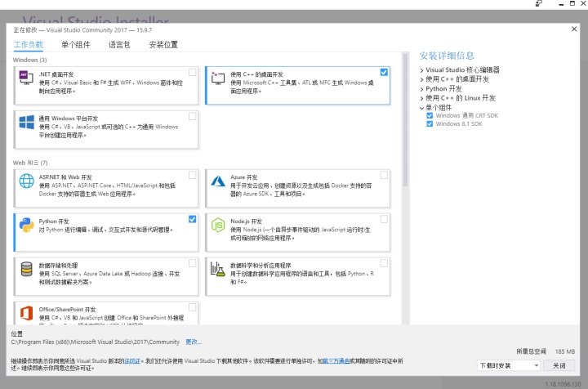
Task: Collapse the 单个组件 section
Action: pyautogui.click(x=422, y=108)
